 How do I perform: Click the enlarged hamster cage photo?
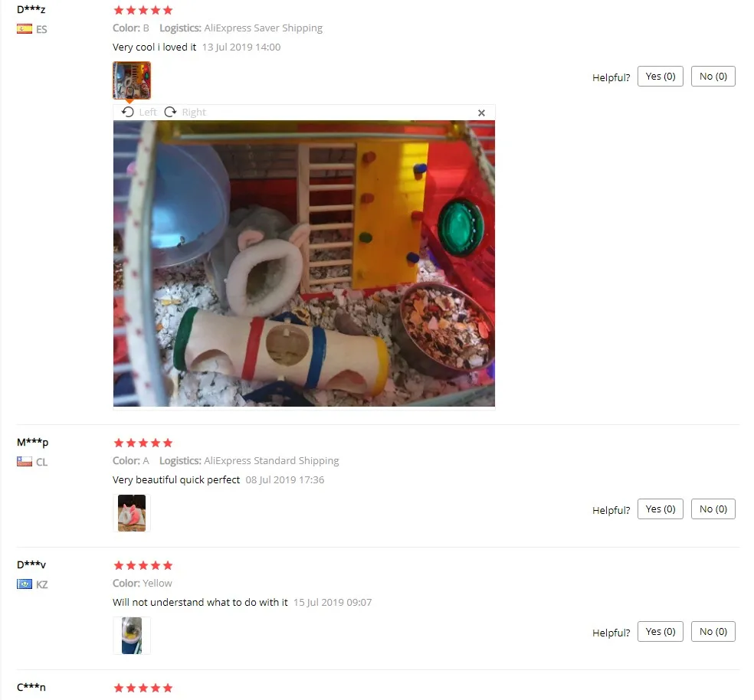pyautogui.click(x=304, y=263)
